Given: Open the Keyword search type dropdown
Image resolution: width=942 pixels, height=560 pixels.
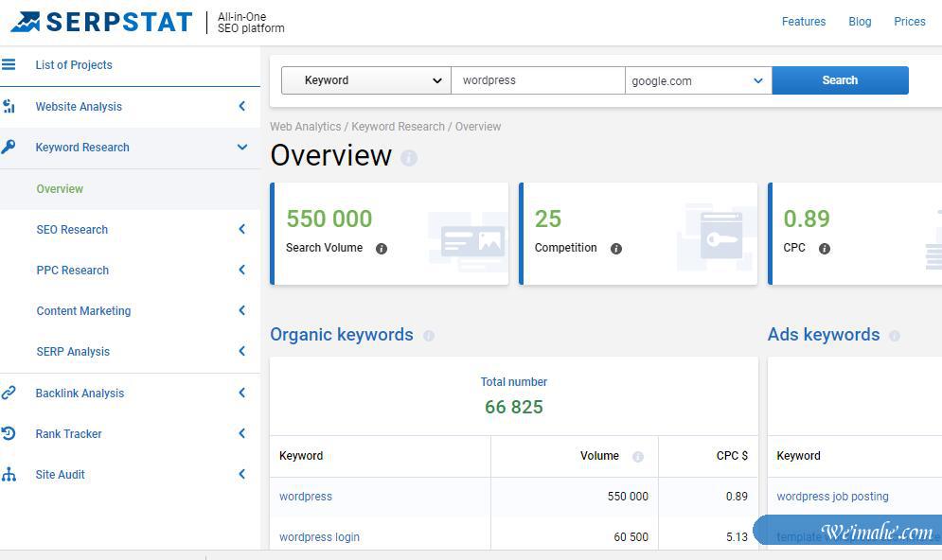Looking at the screenshot, I should tap(365, 80).
